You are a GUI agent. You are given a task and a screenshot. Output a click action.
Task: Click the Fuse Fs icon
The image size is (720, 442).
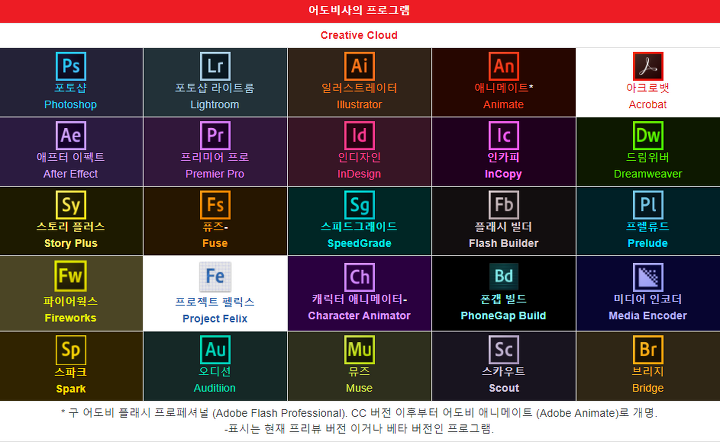tap(215, 205)
